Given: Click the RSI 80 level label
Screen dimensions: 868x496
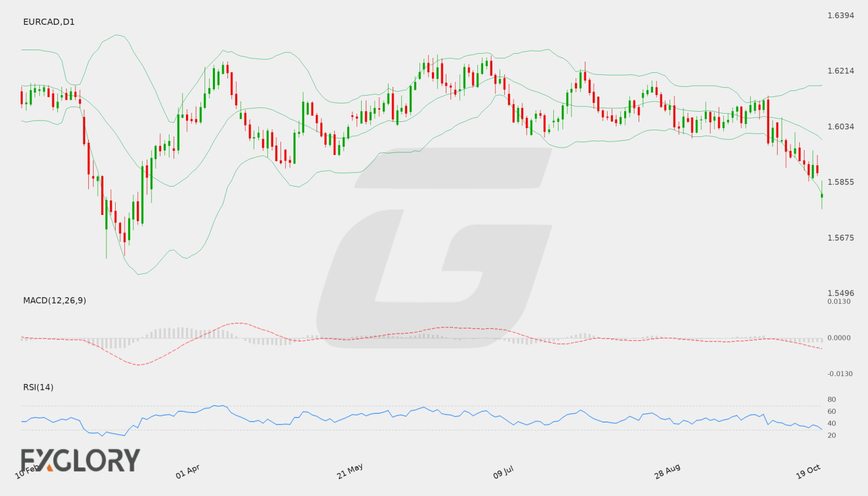Looking at the screenshot, I should [x=832, y=399].
